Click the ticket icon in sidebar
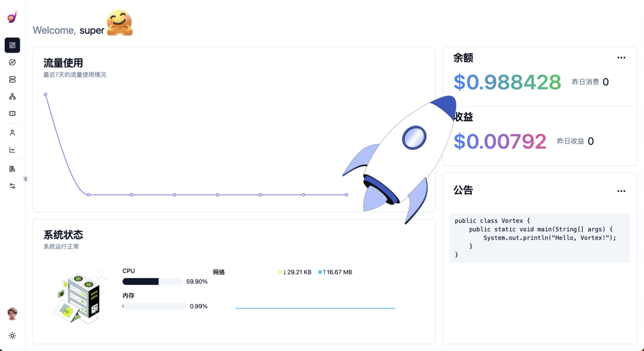 12,114
